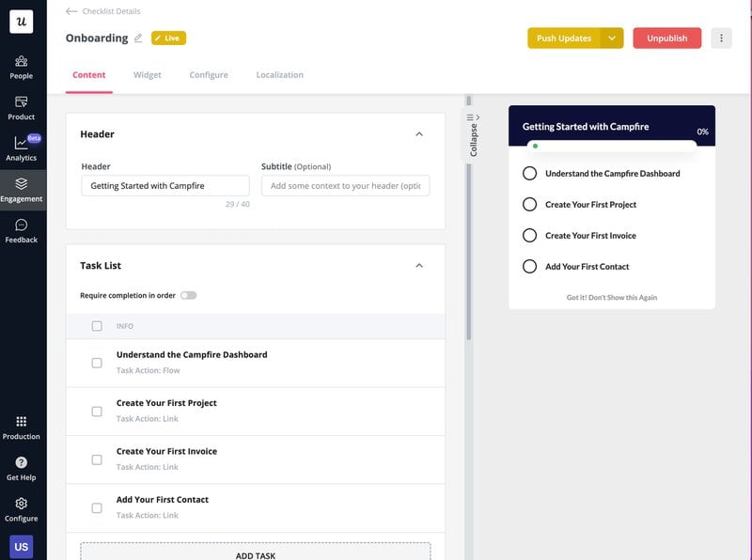Open the Localization tab

(x=279, y=75)
